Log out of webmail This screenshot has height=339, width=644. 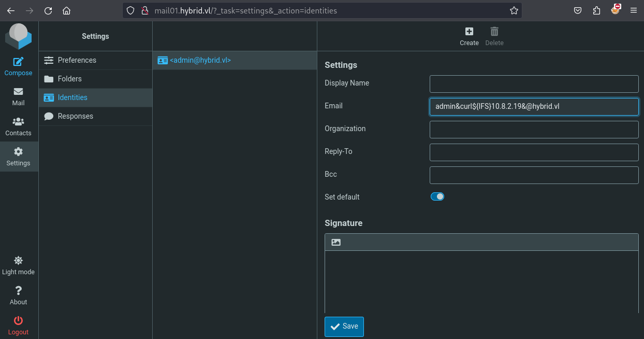[19, 326]
